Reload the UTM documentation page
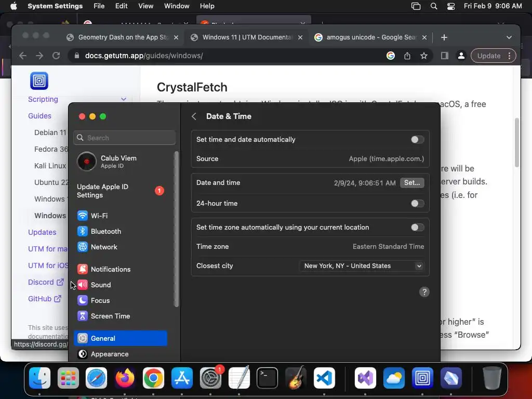532x399 pixels. pyautogui.click(x=56, y=56)
